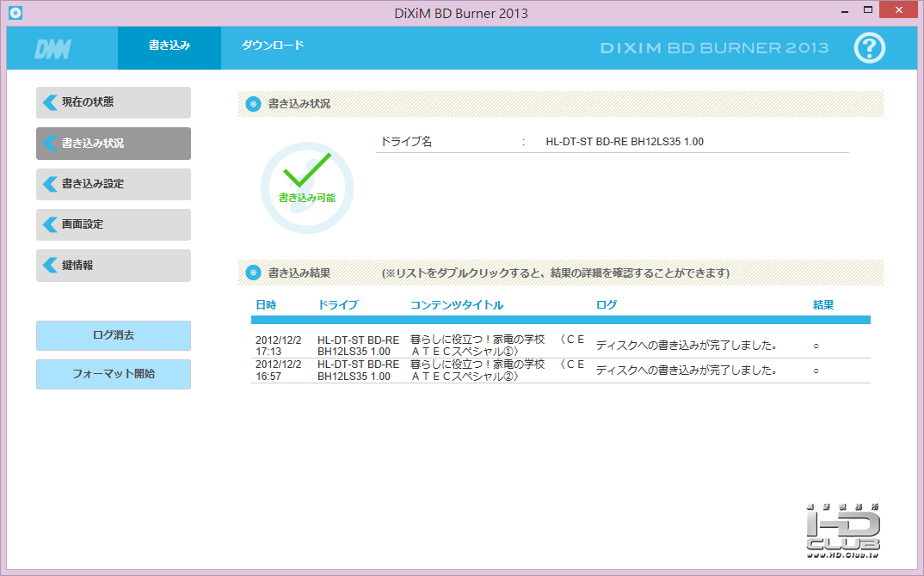Maximize the DiXiM BD Burner window
This screenshot has width=924, height=576.
(x=868, y=10)
